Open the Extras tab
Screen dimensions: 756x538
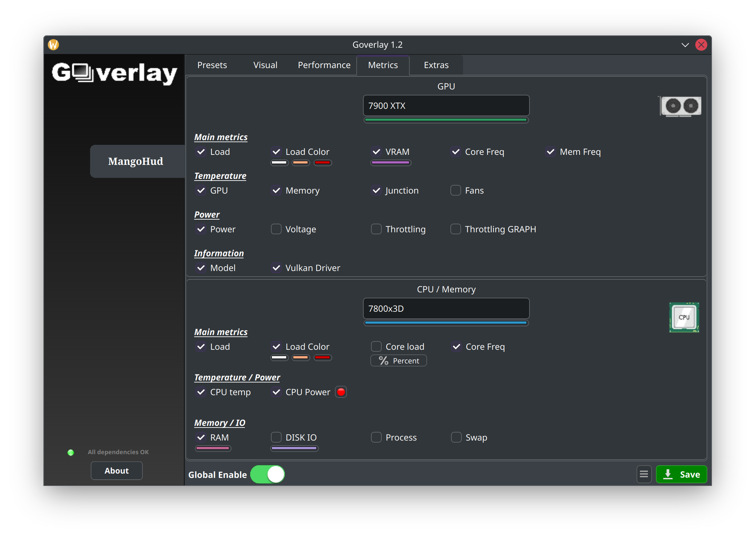point(436,65)
